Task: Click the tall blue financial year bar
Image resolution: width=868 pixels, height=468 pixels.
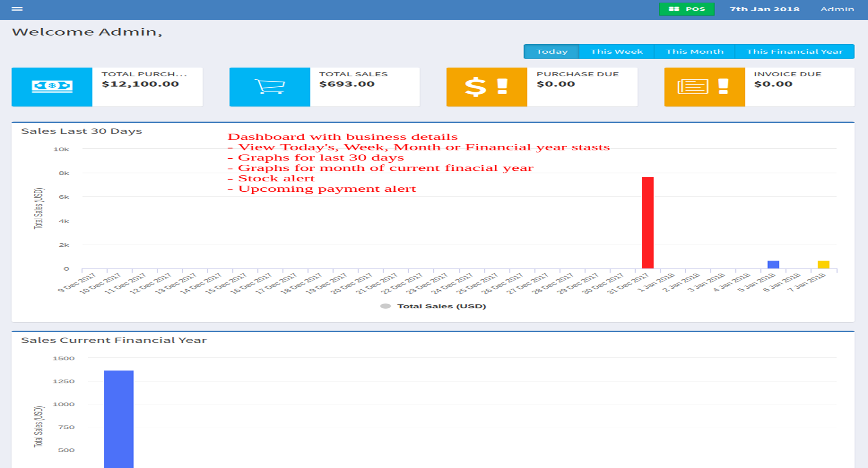Action: (118, 419)
